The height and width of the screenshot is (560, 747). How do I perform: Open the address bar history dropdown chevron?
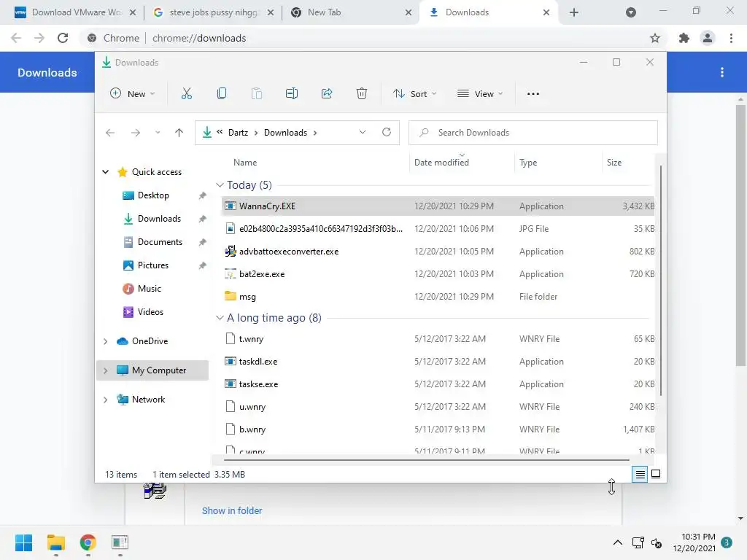click(363, 133)
